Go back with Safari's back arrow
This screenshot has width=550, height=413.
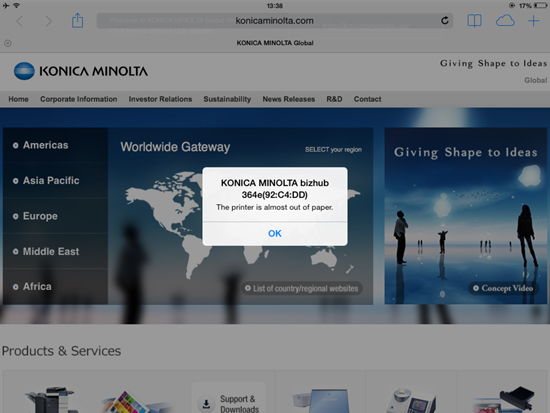click(x=20, y=21)
